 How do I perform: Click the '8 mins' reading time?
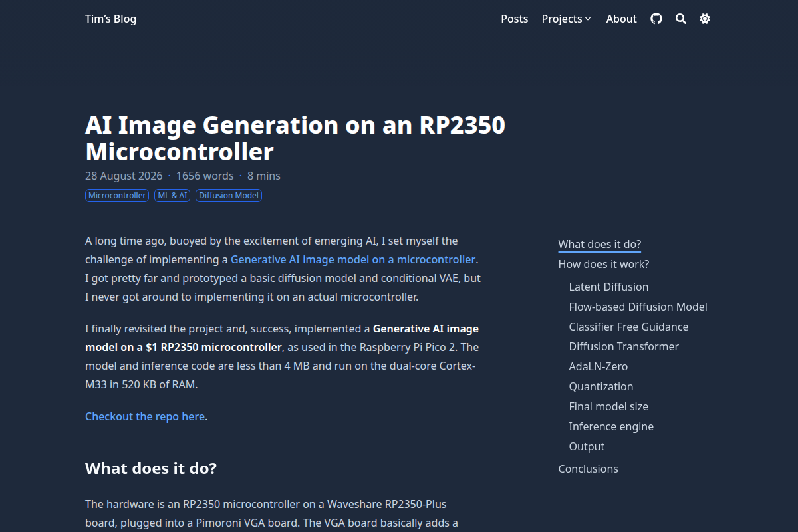264,176
